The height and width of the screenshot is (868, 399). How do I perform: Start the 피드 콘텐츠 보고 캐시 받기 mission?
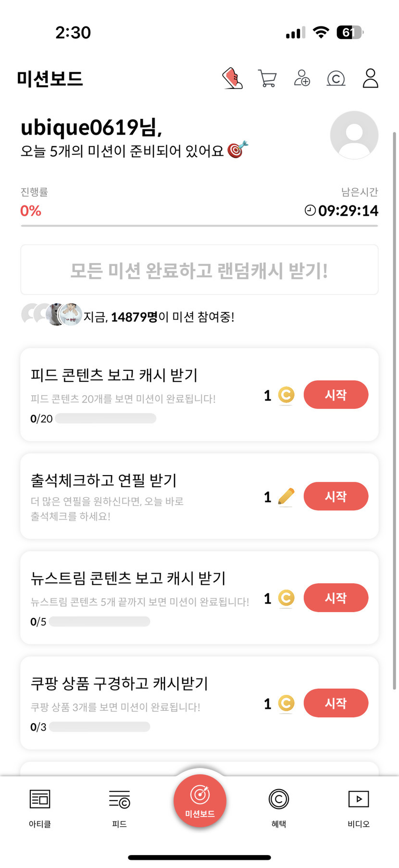click(336, 395)
